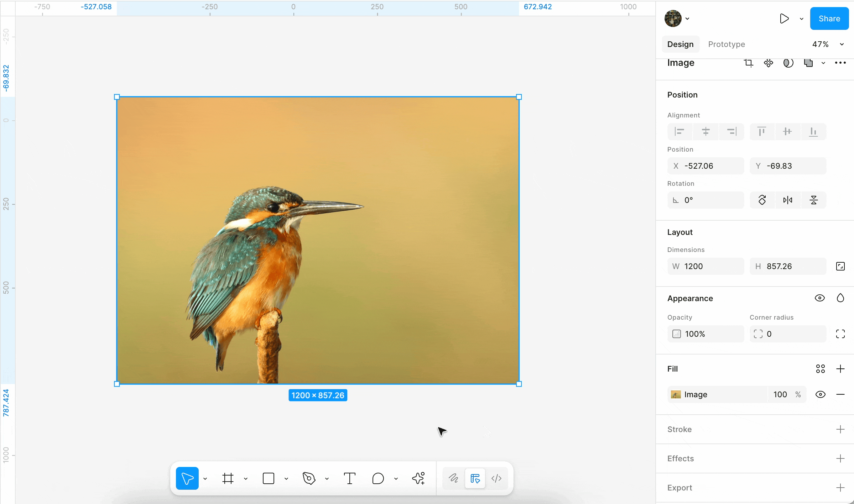Image resolution: width=854 pixels, height=504 pixels.
Task: Expand the Pen tool options
Action: (327, 478)
